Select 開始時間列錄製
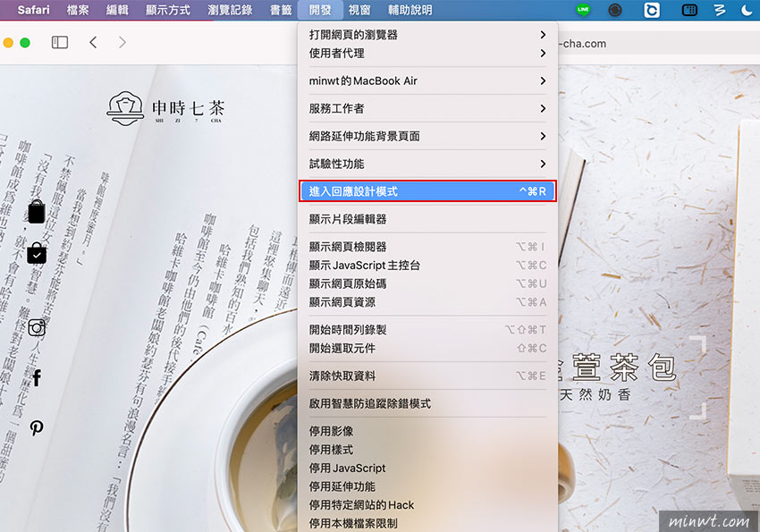 point(427,329)
